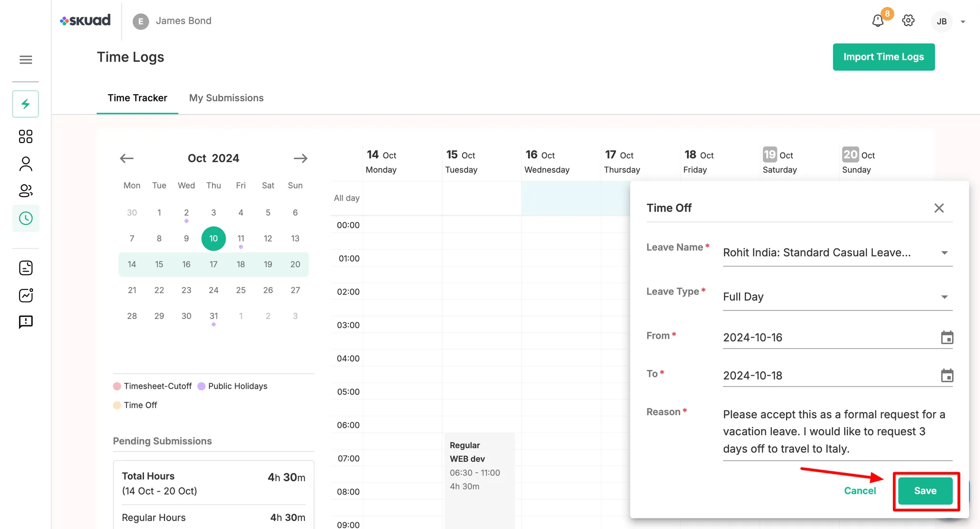The width and height of the screenshot is (980, 529).
Task: Open the settings gear icon
Action: point(908,21)
